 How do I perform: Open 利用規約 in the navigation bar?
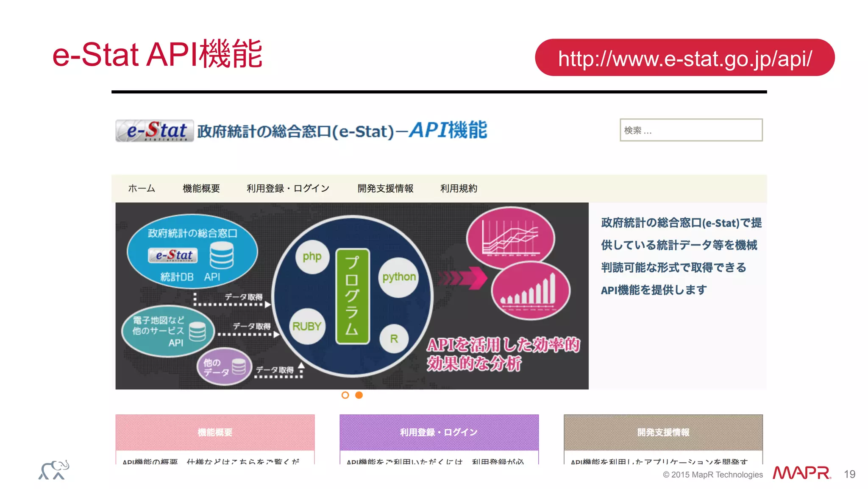459,188
